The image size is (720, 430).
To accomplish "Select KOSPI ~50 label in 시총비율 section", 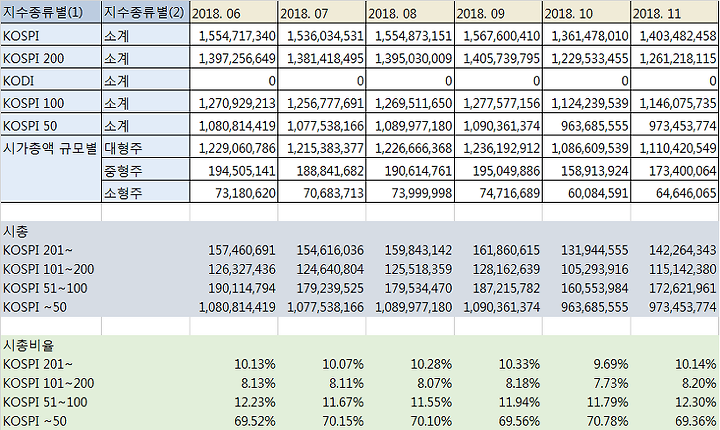I will coord(34,421).
